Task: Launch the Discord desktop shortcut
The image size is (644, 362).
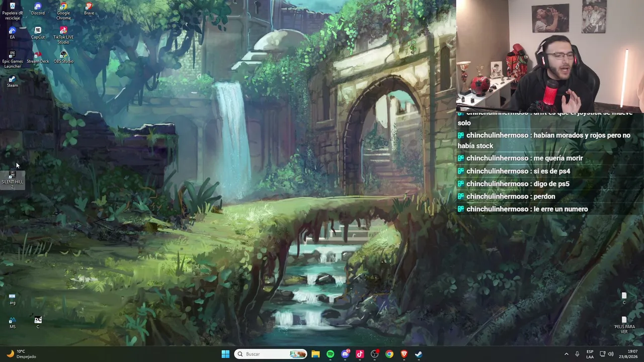Action: point(38,9)
